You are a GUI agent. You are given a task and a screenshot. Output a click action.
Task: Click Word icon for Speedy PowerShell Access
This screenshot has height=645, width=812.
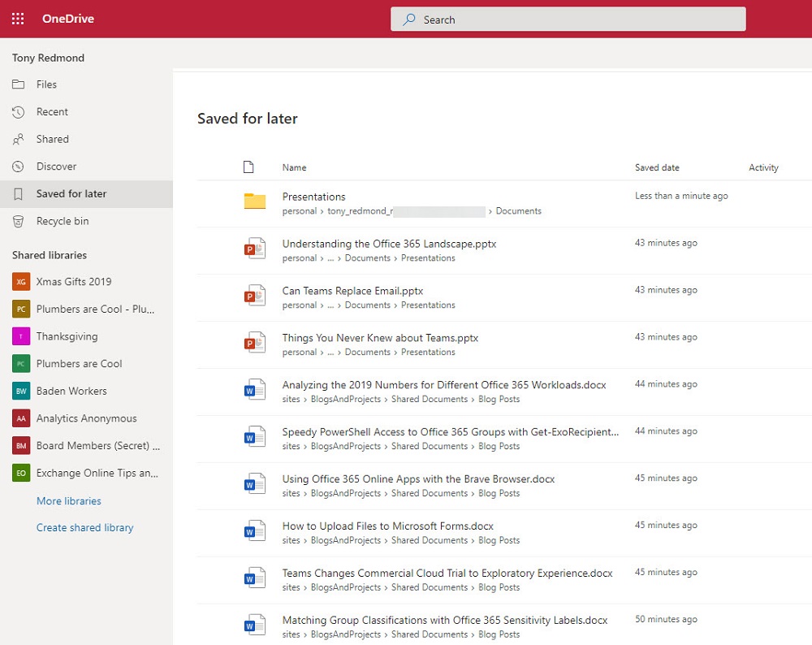point(255,437)
